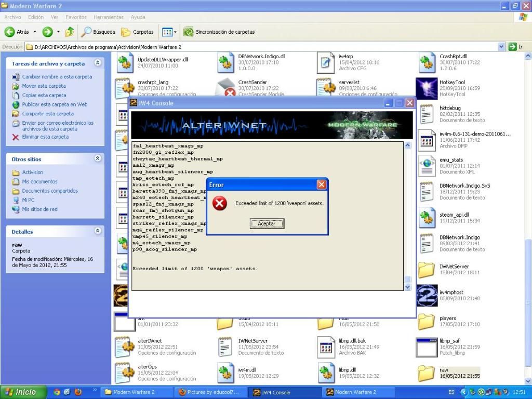Open the Forward history dropdown arrow
Viewport: 532px width, 399px height.
58,32
